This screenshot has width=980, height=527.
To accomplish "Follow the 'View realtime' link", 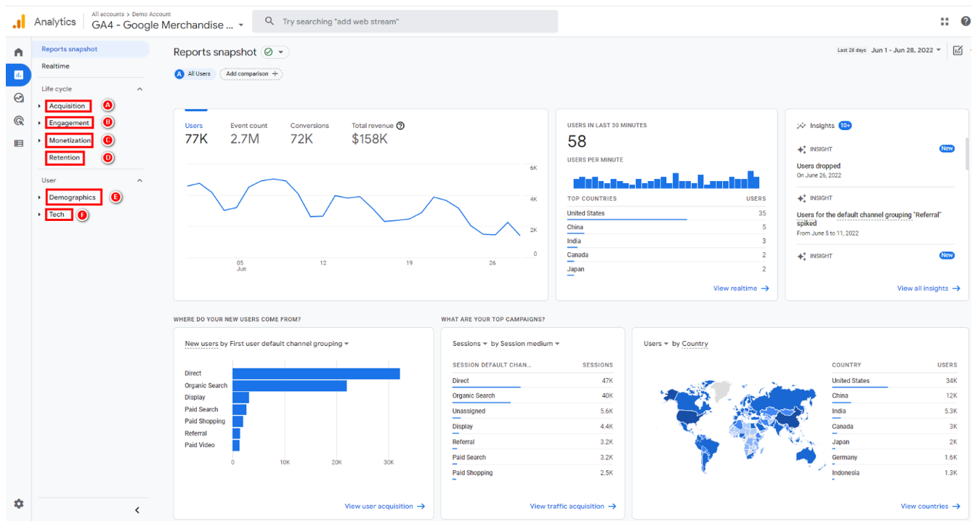I will point(740,288).
